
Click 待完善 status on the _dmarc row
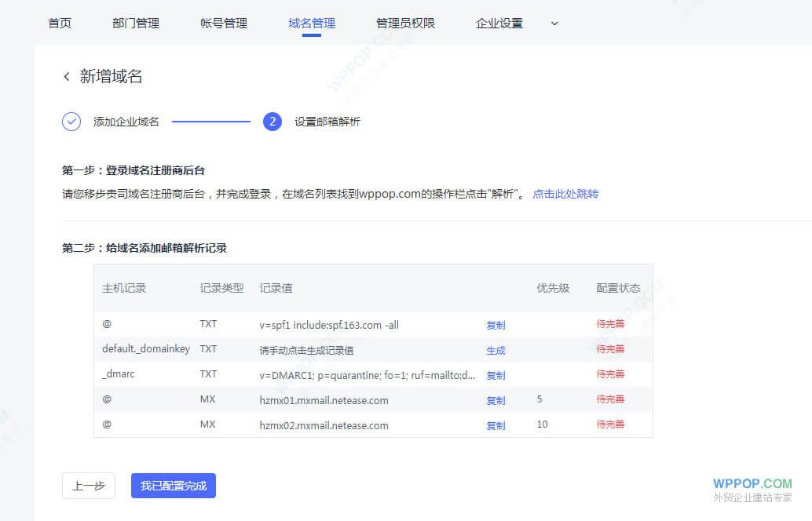pyautogui.click(x=611, y=375)
